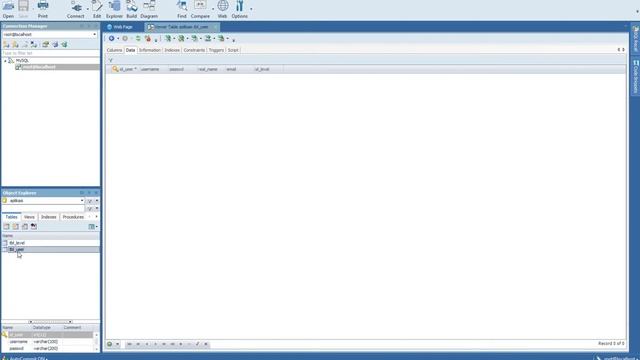This screenshot has height=360, width=640.
Task: Click the fourth green data icon in the editor toolbar
Action: (208, 38)
